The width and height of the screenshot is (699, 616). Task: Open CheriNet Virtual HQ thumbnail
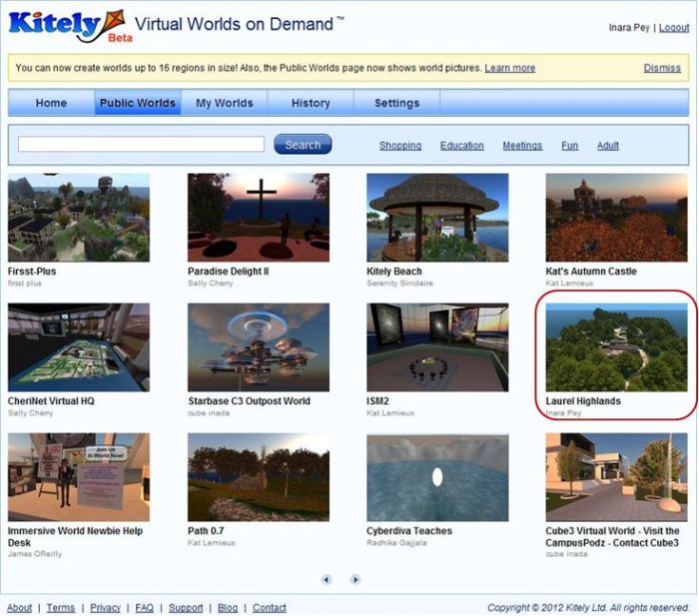point(79,347)
